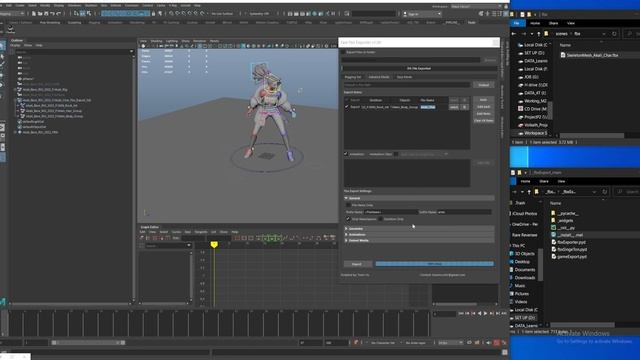Click the Suffix Name input field
The height and width of the screenshot is (360, 640).
tap(464, 212)
